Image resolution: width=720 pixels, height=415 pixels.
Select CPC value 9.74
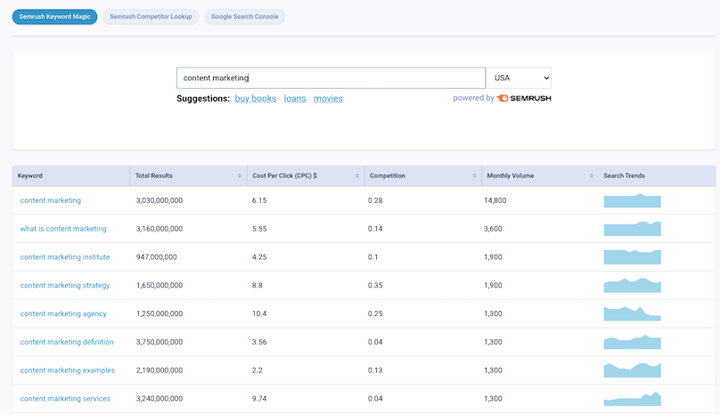tap(259, 399)
